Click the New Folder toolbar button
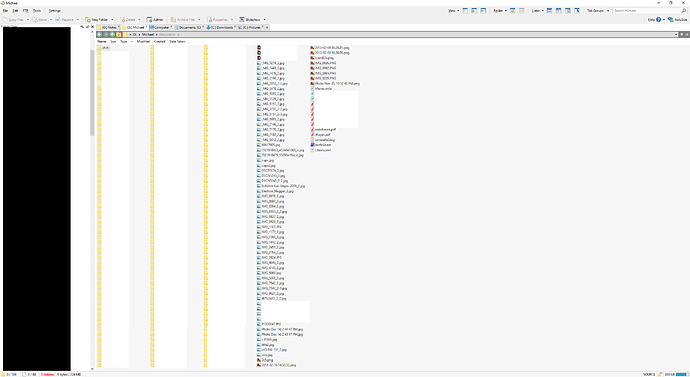This screenshot has height=377, width=690. pos(97,20)
